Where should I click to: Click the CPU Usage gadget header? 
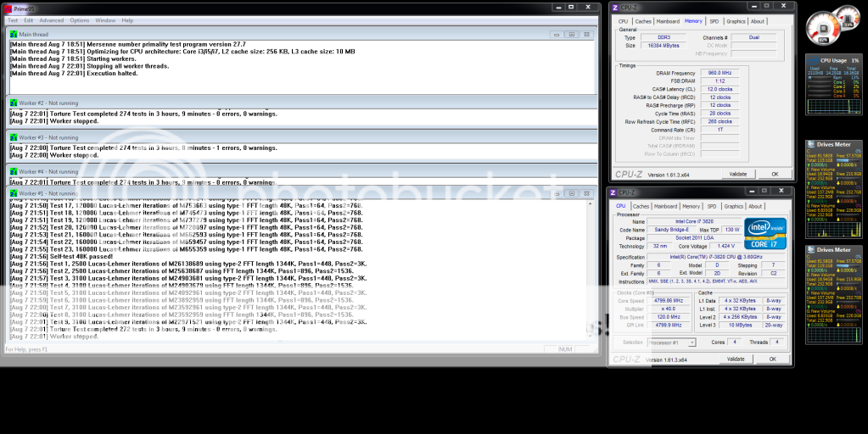pyautogui.click(x=833, y=60)
